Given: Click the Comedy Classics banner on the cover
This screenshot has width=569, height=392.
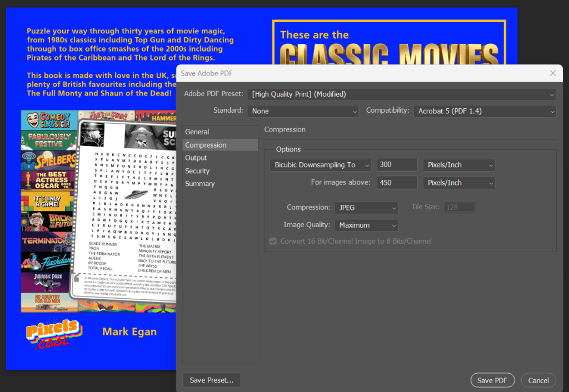Looking at the screenshot, I should (x=49, y=120).
